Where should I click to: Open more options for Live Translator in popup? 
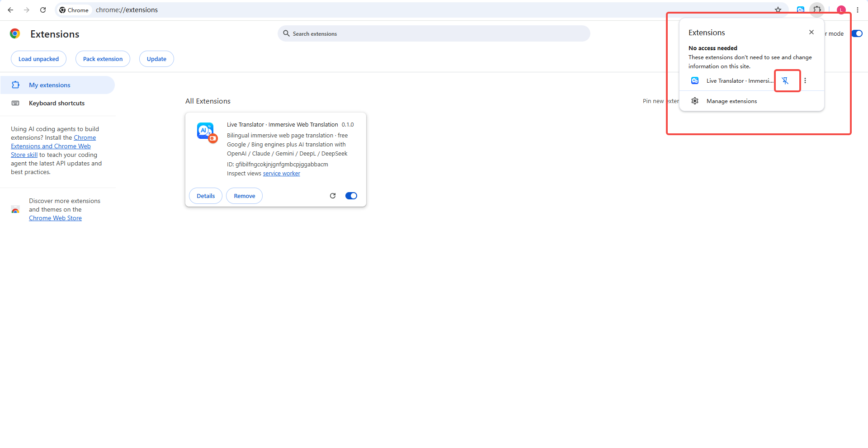tap(805, 80)
